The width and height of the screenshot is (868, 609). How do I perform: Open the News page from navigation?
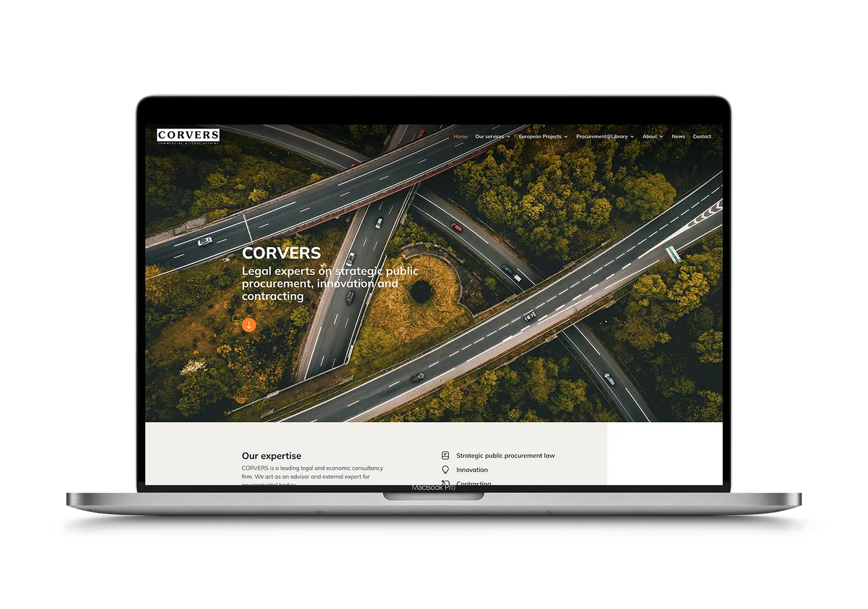point(678,137)
